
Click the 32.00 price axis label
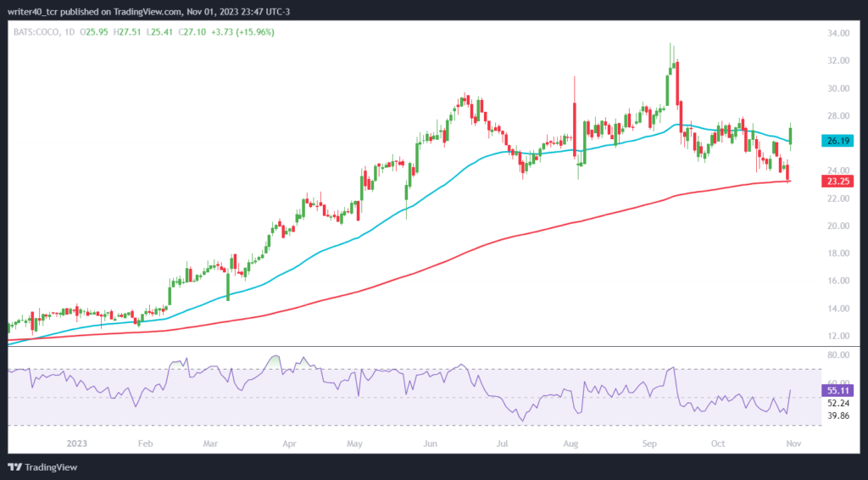[x=838, y=60]
